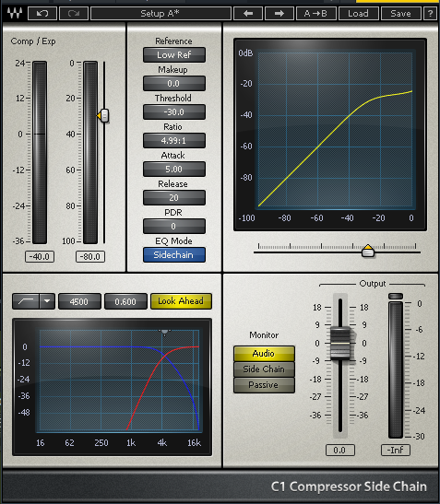The image size is (440, 504).
Task: Click the filter frequency 4500 field
Action: (79, 301)
